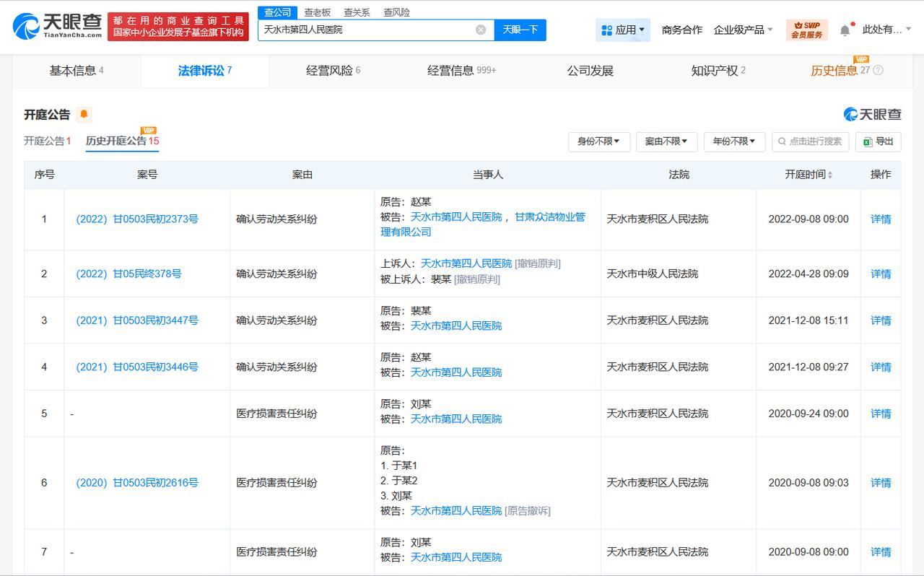Open the 应用 apps dropdown
The height and width of the screenshot is (576, 924).
click(623, 30)
